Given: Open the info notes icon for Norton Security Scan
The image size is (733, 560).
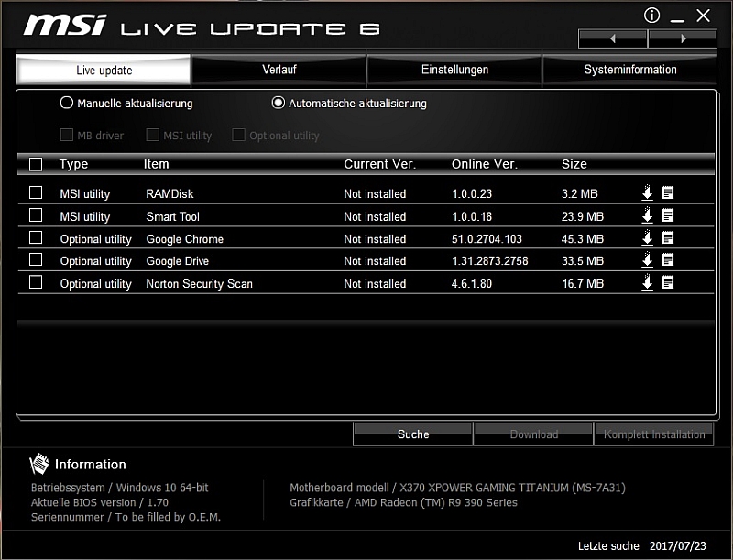Looking at the screenshot, I should 668,282.
